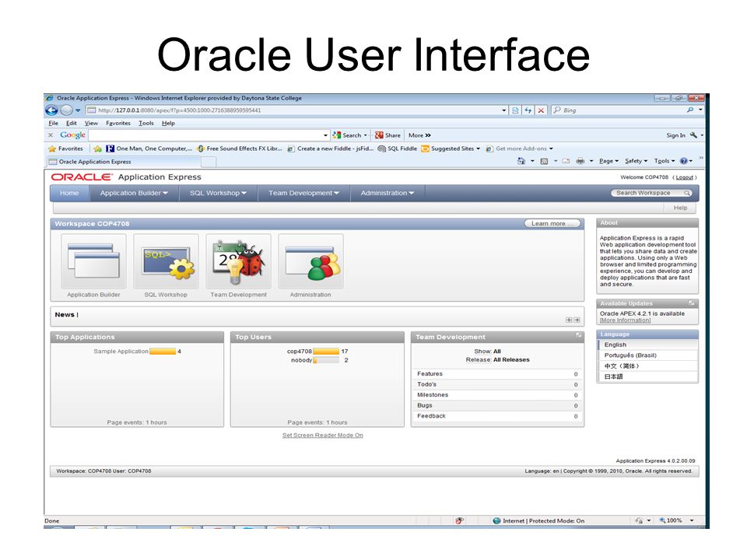The image size is (747, 560).
Task: Click the Bugs row in Team Development
Action: (x=498, y=405)
